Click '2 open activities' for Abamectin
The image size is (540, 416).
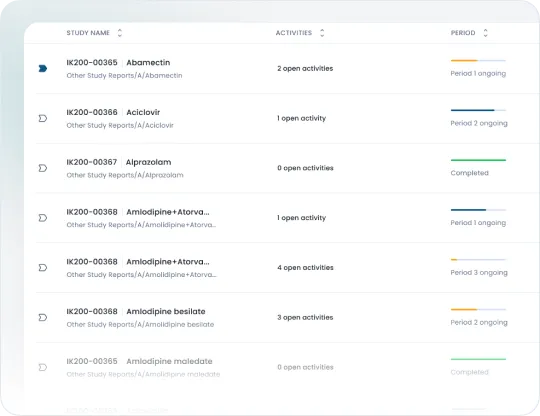305,69
